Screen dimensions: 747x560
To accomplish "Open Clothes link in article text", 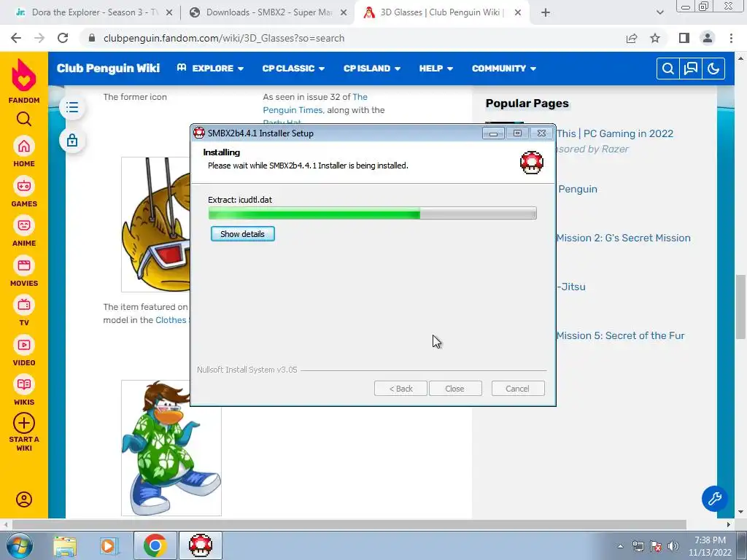I will [x=171, y=320].
